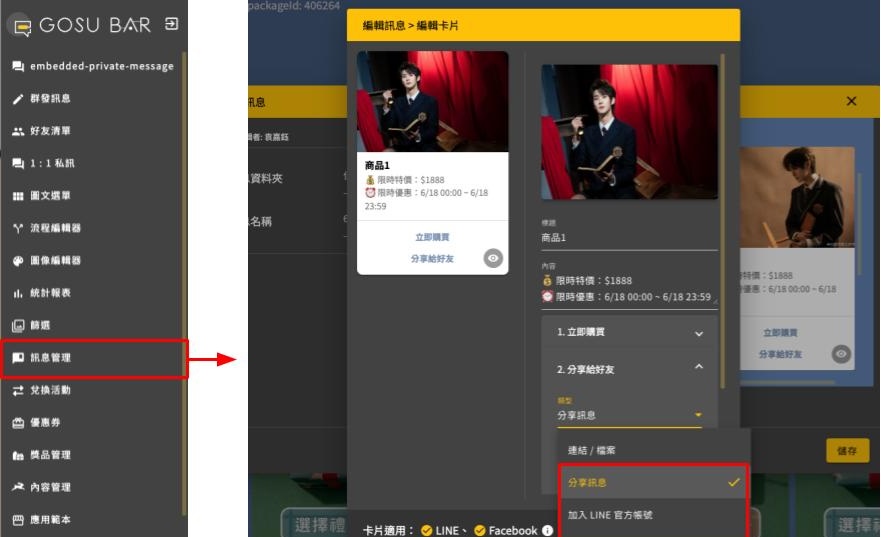Click the 標題 field containing 商品1
The width and height of the screenshot is (881, 537).
click(629, 238)
